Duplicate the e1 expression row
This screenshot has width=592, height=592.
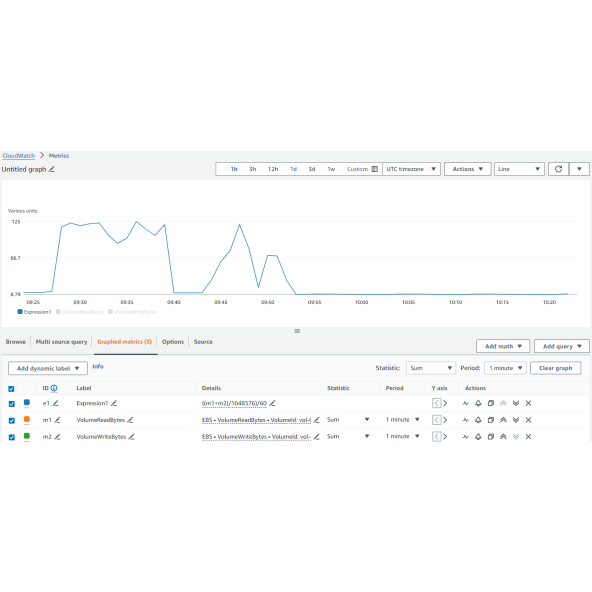click(490, 403)
